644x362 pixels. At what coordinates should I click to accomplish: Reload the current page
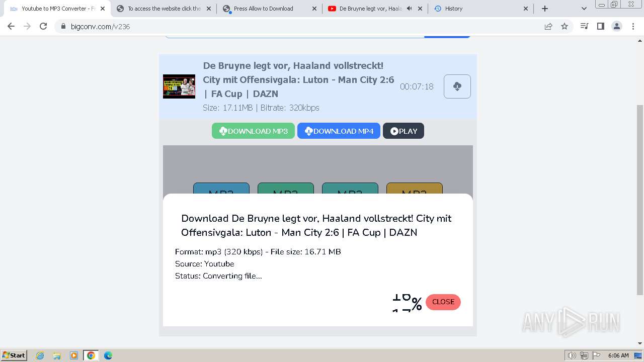pos(43,26)
